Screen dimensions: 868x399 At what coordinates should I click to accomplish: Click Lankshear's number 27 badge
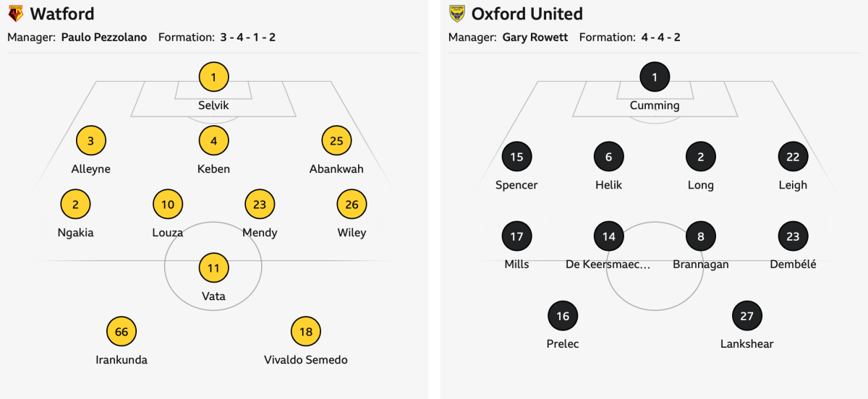[747, 316]
